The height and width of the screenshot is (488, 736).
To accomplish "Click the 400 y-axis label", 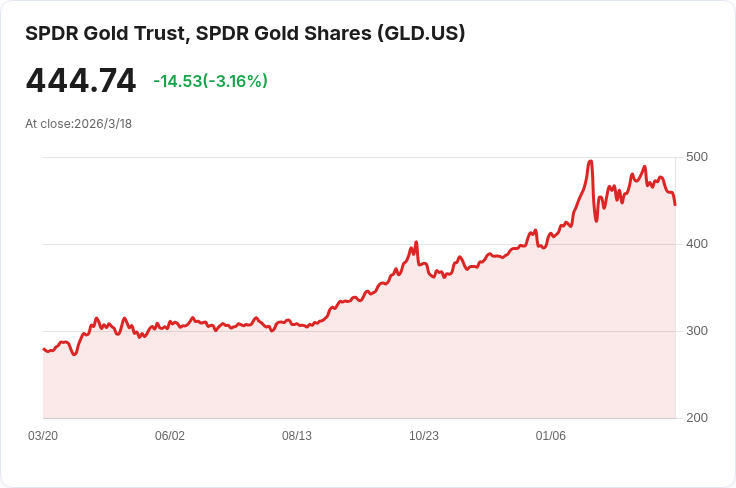I will [697, 244].
